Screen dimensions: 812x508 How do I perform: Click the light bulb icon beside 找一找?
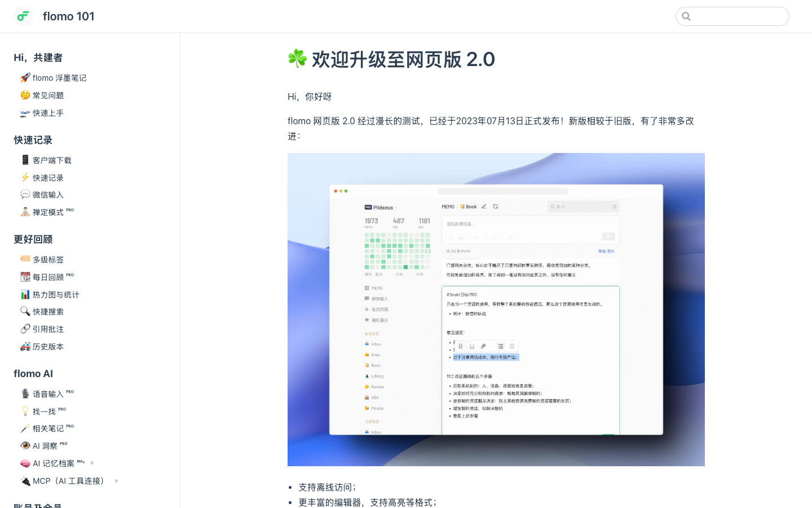tap(25, 411)
